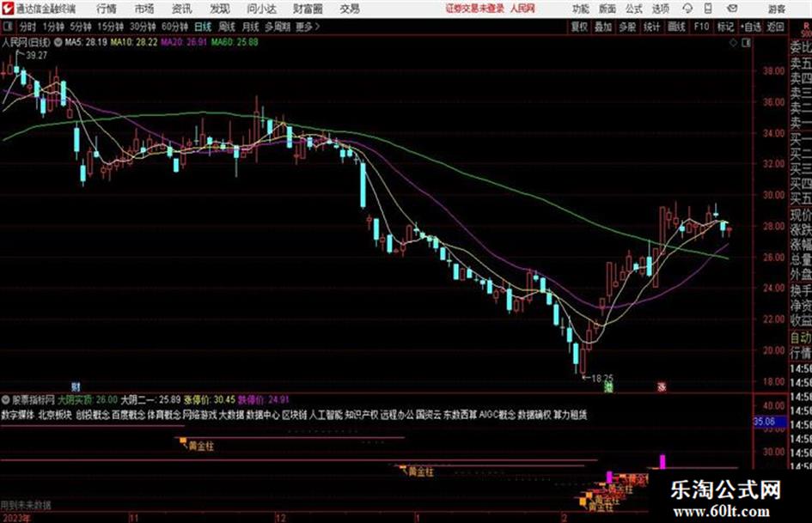Click the 北京板块 concept tag
Viewport: 812px width, 523px height.
tap(55, 415)
